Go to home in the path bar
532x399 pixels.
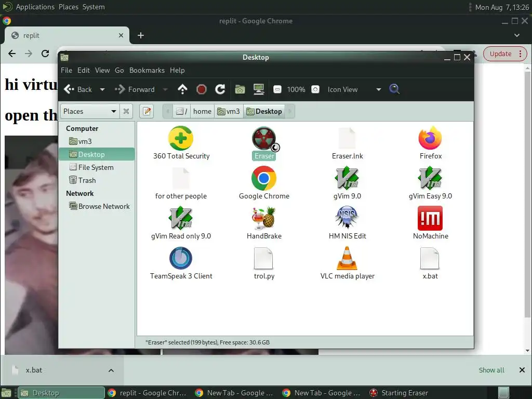[x=202, y=111]
